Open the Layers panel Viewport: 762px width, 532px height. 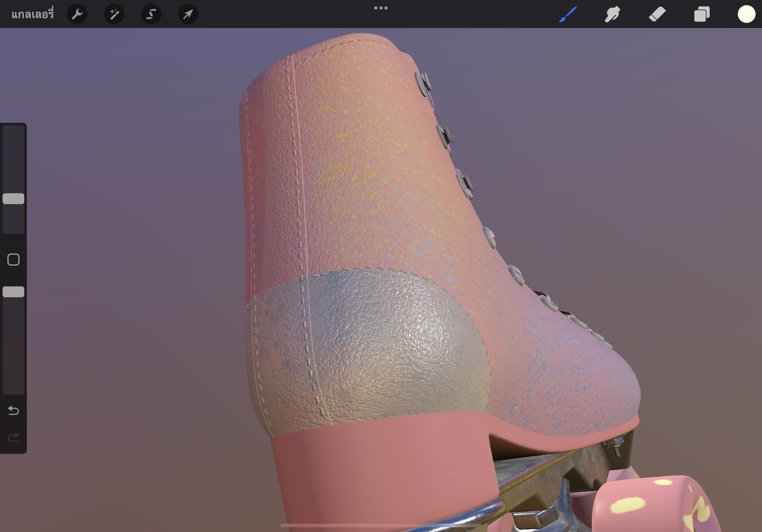pos(702,14)
